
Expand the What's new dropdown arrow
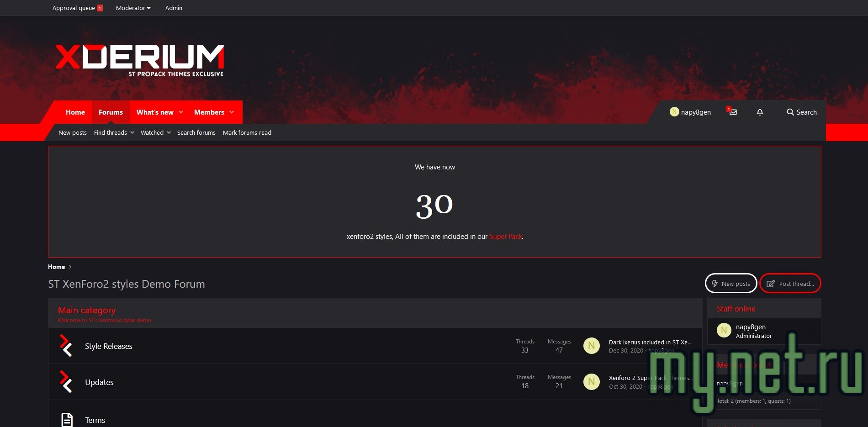coord(181,112)
